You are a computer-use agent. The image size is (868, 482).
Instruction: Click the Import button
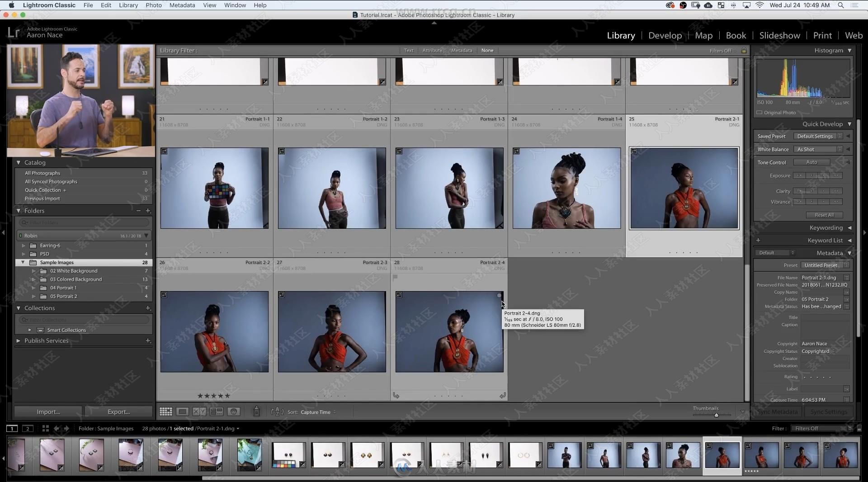coord(48,411)
